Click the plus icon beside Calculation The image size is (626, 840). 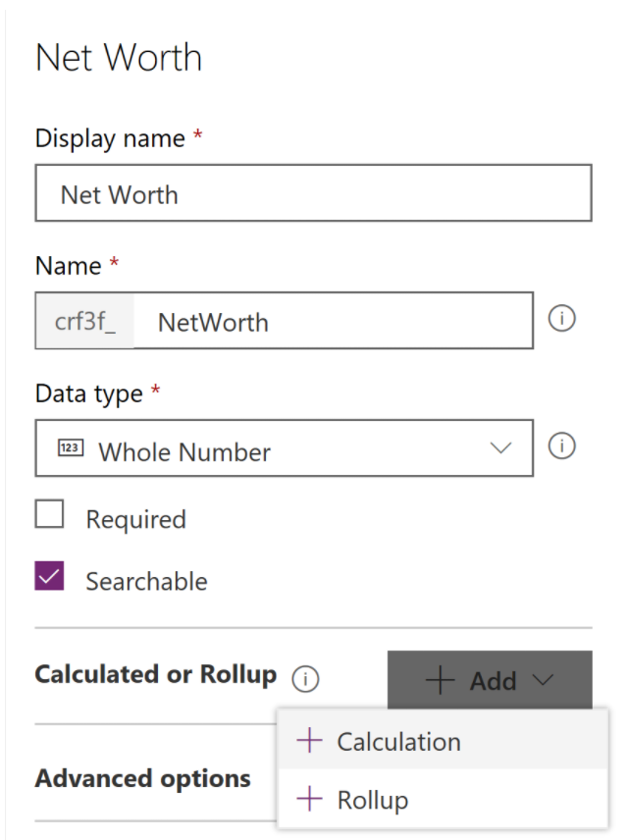tap(309, 741)
